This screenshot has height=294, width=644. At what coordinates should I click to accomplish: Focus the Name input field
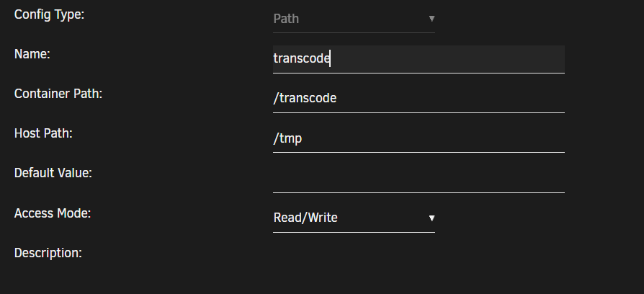click(419, 59)
